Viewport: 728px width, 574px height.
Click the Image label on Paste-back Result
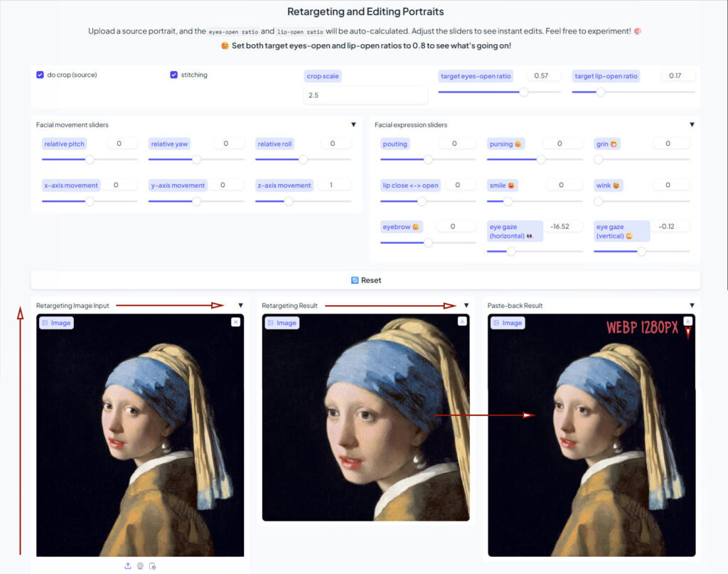click(507, 323)
